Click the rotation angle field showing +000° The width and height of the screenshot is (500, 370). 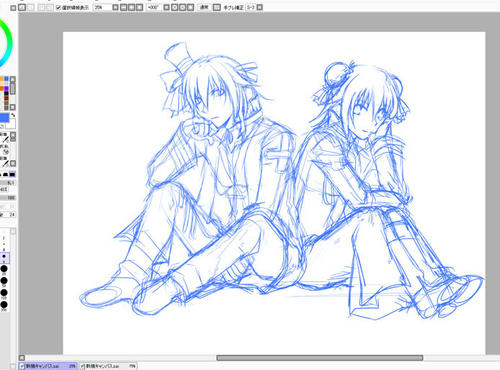(x=153, y=7)
